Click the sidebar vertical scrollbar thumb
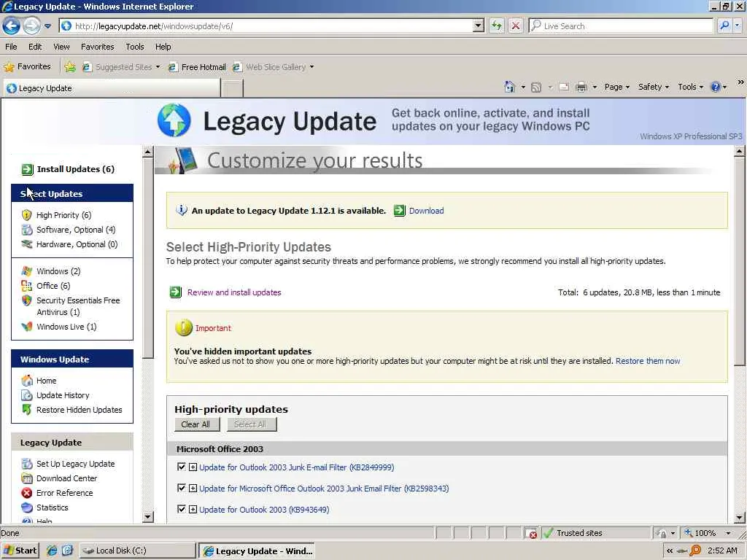This screenshot has height=560, width=747. tap(147, 258)
